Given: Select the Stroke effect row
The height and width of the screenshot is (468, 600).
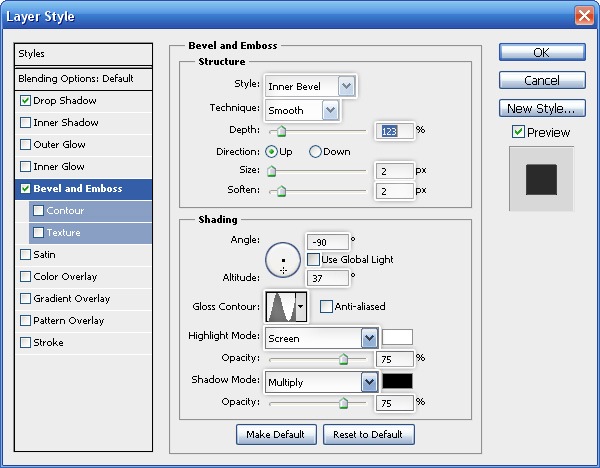Looking at the screenshot, I should 83,343.
